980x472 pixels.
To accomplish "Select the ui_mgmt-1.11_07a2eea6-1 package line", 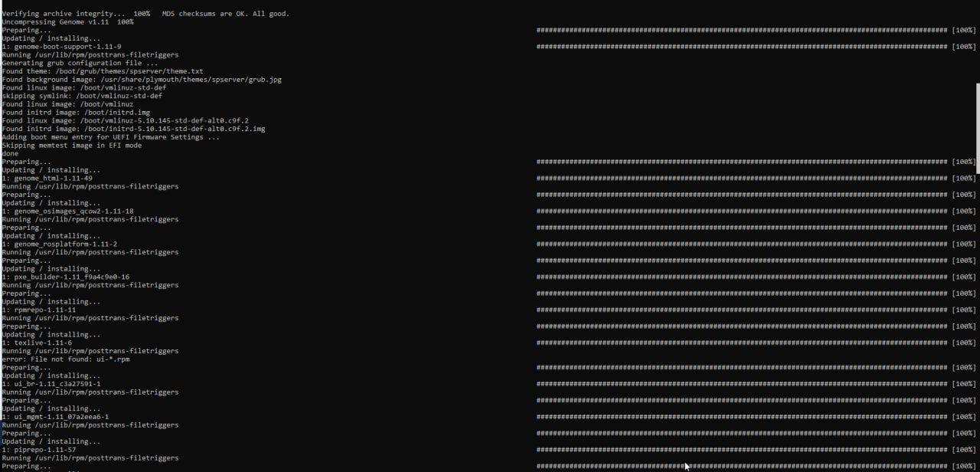I will pyautogui.click(x=55, y=417).
